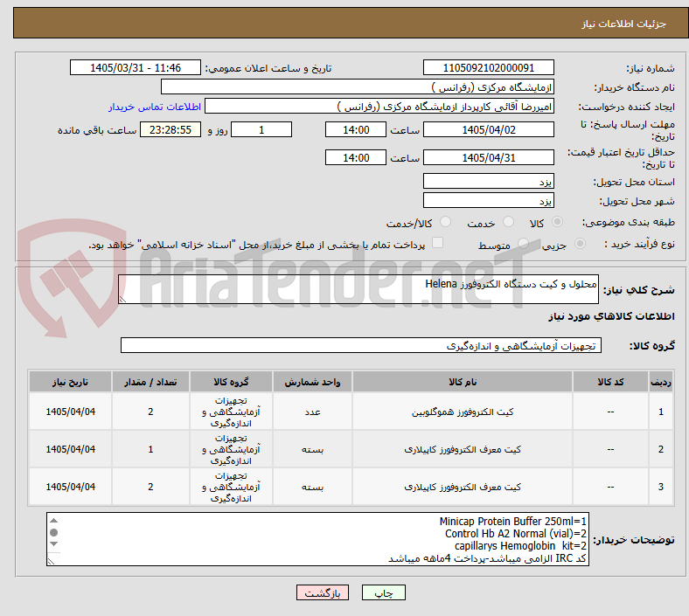Image resolution: width=689 pixels, height=616 pixels.
Task: Click the need date in row 2
Action: [x=70, y=450]
